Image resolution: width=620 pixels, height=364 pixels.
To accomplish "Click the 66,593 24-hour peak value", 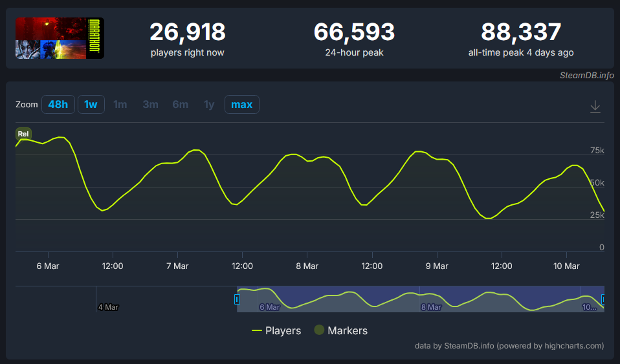I will (354, 32).
